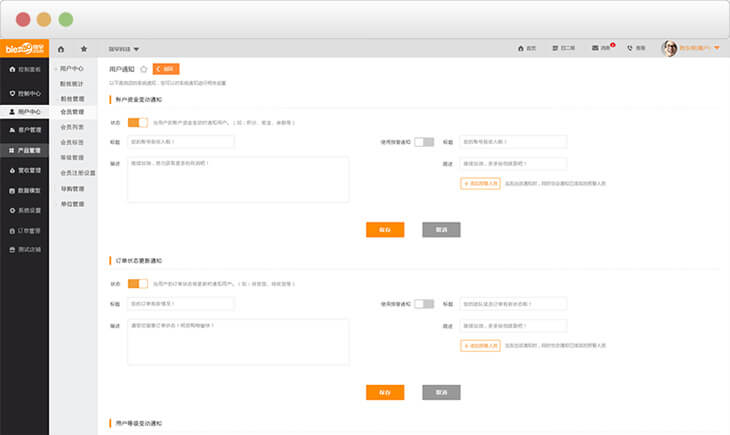730x435 pixels.
Task: Expand the user account dropdown arrow
Action: (x=717, y=48)
